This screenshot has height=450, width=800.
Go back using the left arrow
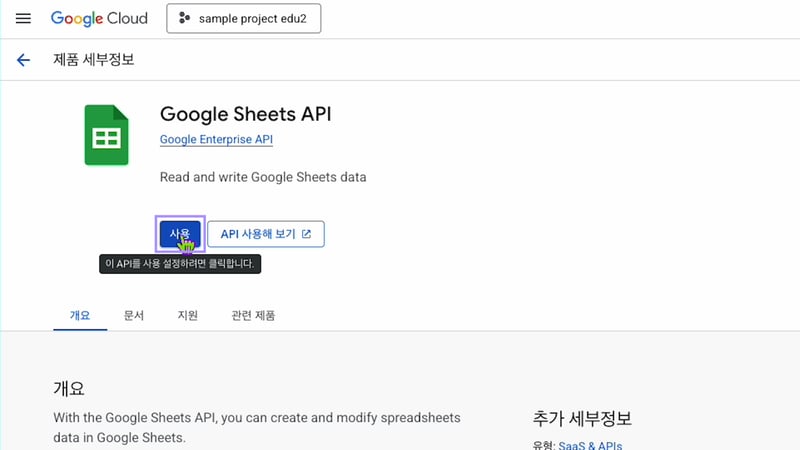pyautogui.click(x=23, y=60)
